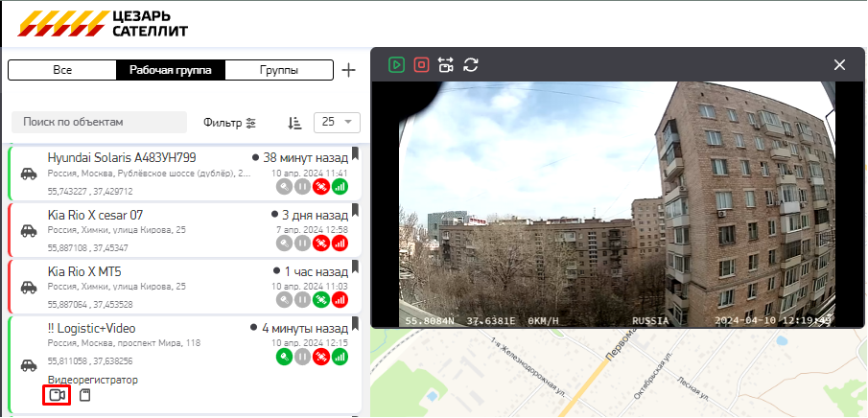Click the 38 минут назад status
Image resolution: width=868 pixels, height=418 pixels.
click(306, 158)
